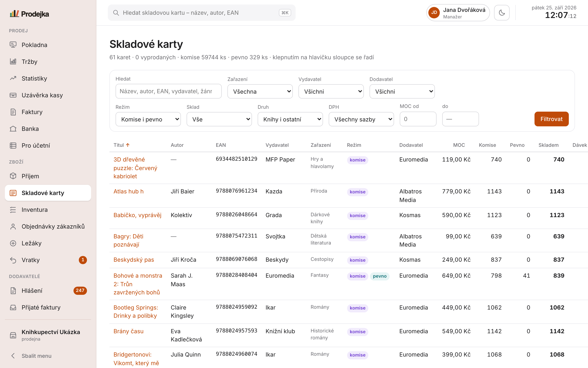
Task: Click the Sbalit menu chevron icon
Action: click(13, 356)
